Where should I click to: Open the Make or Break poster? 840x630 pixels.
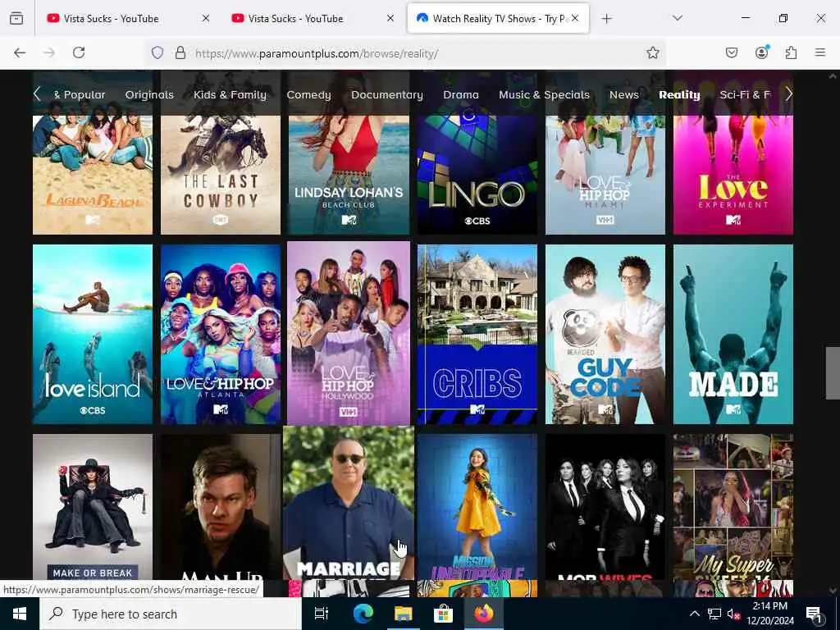click(x=93, y=507)
